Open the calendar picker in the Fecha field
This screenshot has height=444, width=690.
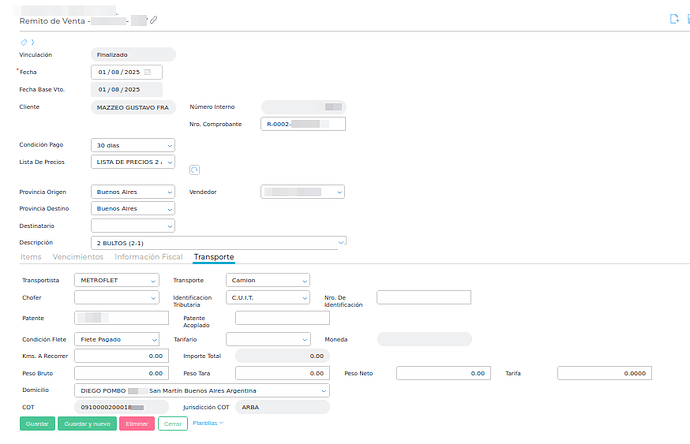(x=148, y=72)
